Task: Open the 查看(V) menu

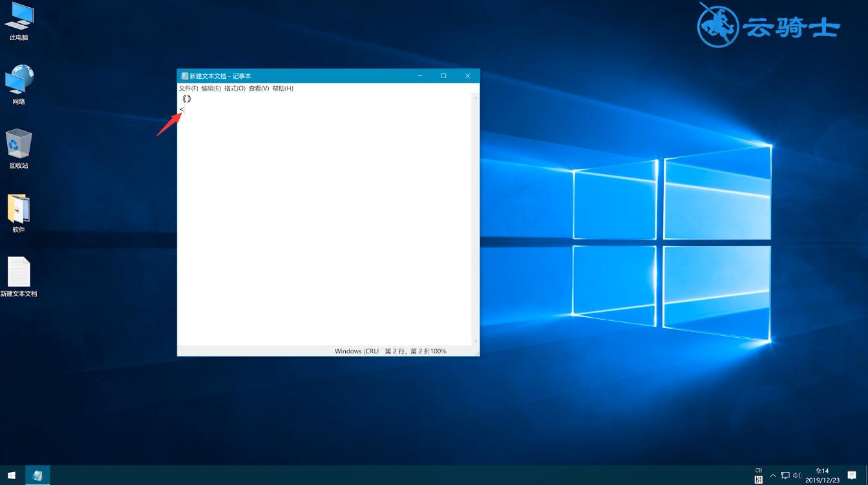Action: click(259, 88)
